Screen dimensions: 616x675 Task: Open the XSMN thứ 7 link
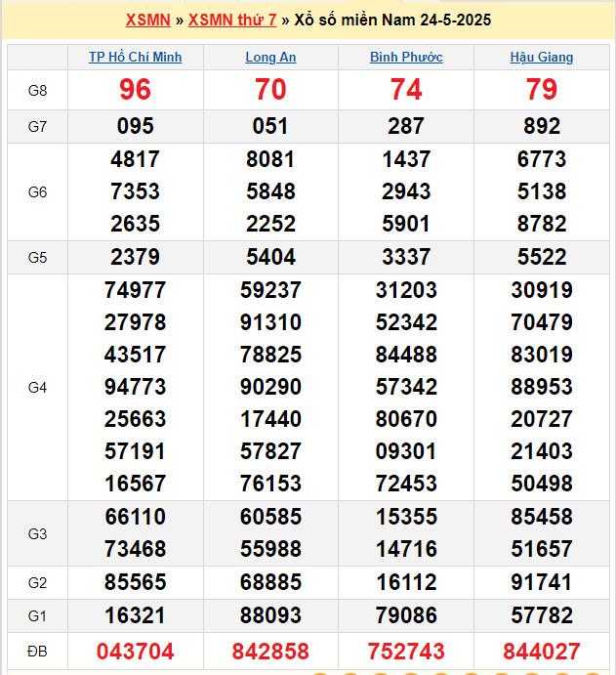232,20
